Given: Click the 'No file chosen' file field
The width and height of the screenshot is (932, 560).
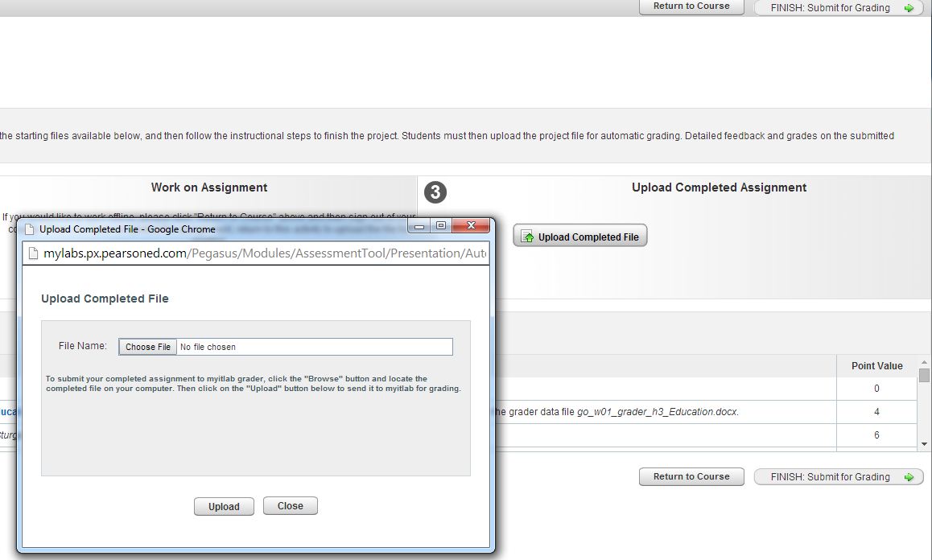Looking at the screenshot, I should (x=314, y=347).
